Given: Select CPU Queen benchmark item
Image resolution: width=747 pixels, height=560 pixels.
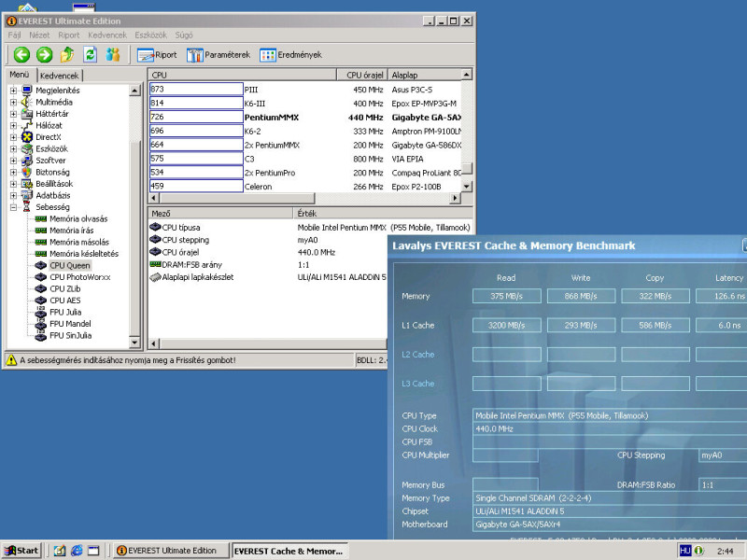Looking at the screenshot, I should [x=69, y=266].
